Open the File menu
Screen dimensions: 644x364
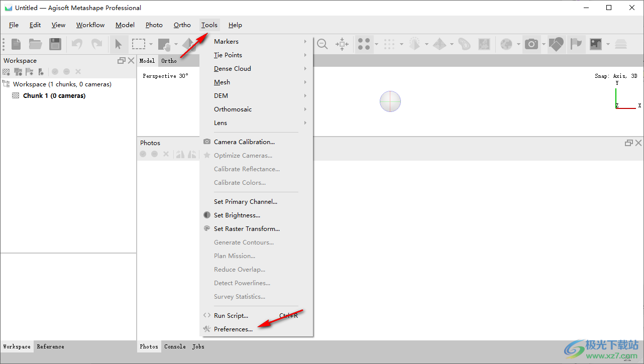14,25
